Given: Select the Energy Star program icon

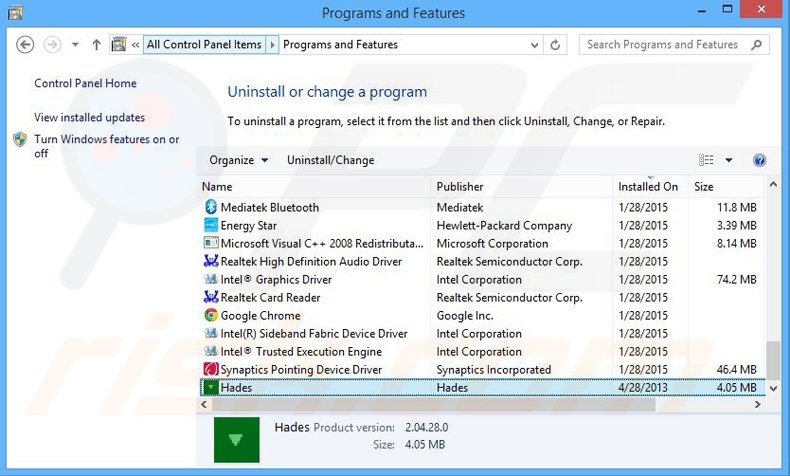Looking at the screenshot, I should (x=211, y=225).
